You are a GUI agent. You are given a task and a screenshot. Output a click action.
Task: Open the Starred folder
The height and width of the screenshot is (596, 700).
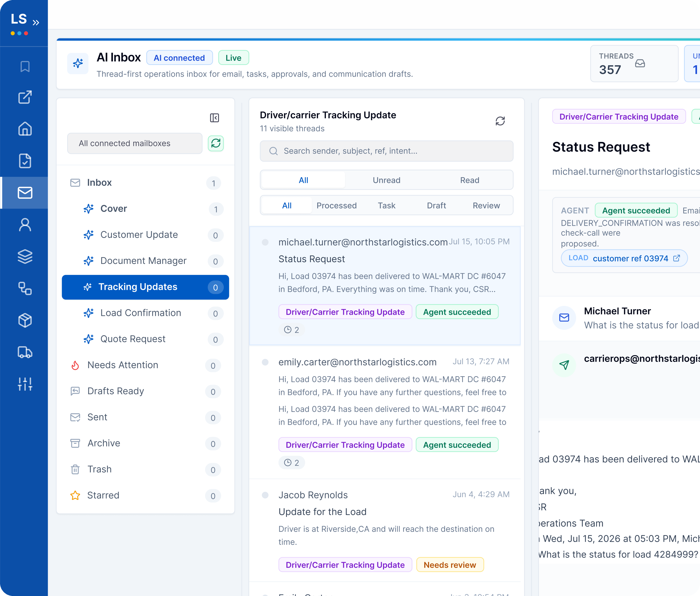tap(145, 495)
